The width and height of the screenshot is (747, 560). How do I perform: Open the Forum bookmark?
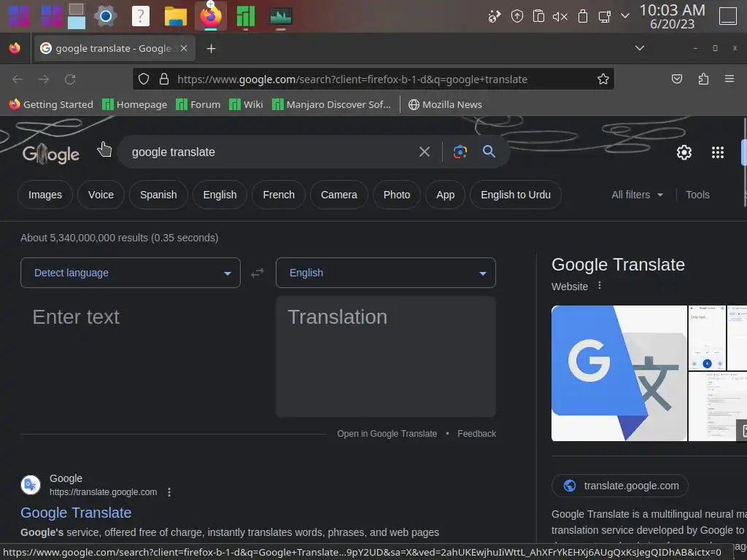pyautogui.click(x=198, y=104)
